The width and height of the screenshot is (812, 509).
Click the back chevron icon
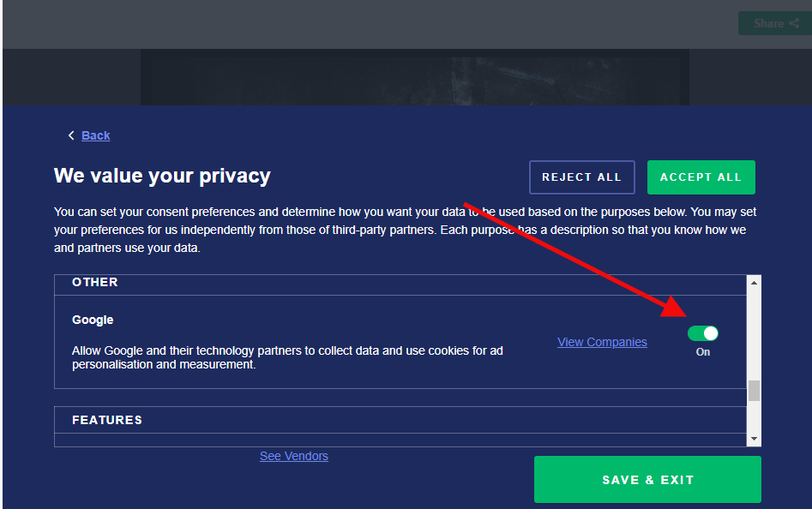[71, 135]
